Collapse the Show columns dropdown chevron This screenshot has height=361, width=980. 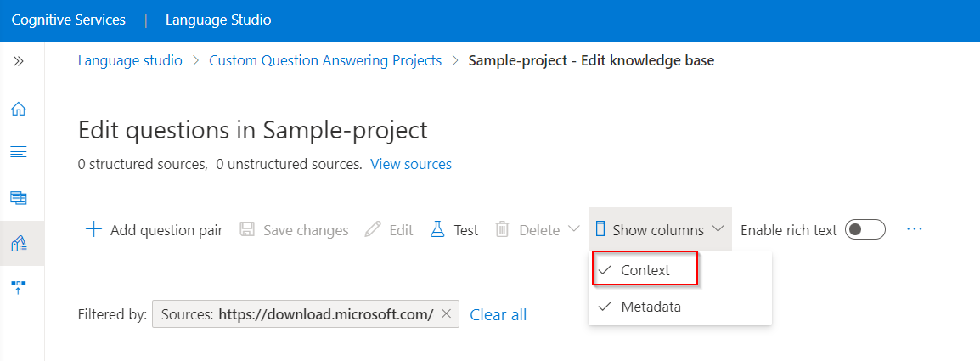718,229
